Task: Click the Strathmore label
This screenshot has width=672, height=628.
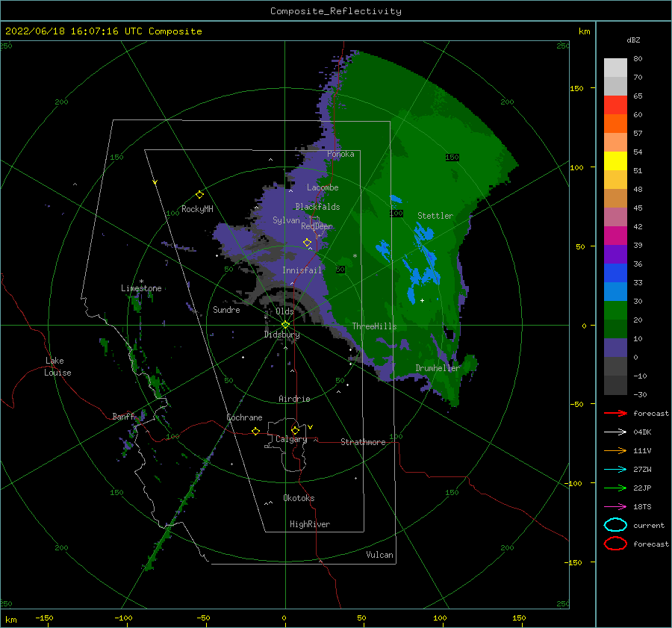Action: point(363,442)
